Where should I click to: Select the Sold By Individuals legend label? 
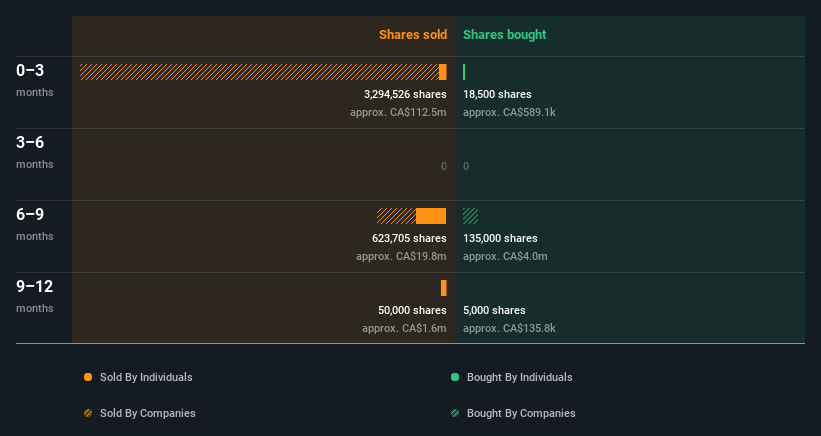(146, 377)
